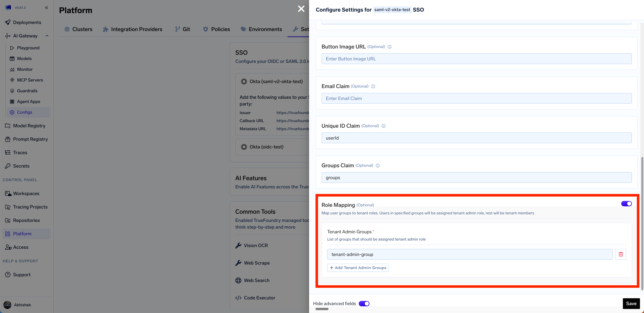The width and height of the screenshot is (644, 313).
Task: Click Add Tenant Admin Groups button
Action: 358,268
